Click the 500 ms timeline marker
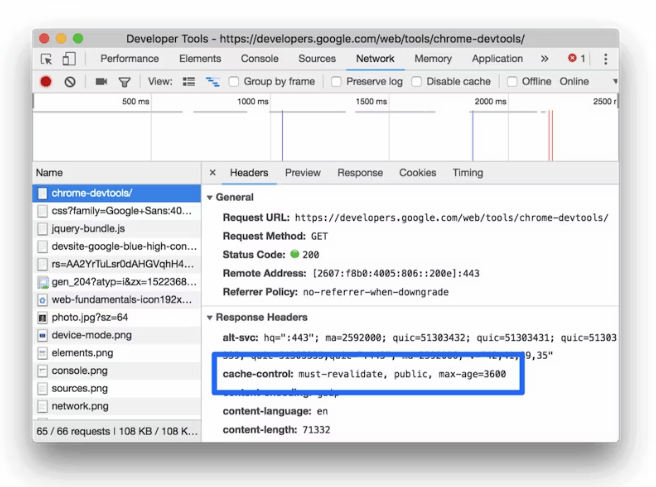This screenshot has height=487, width=656. pos(136,101)
